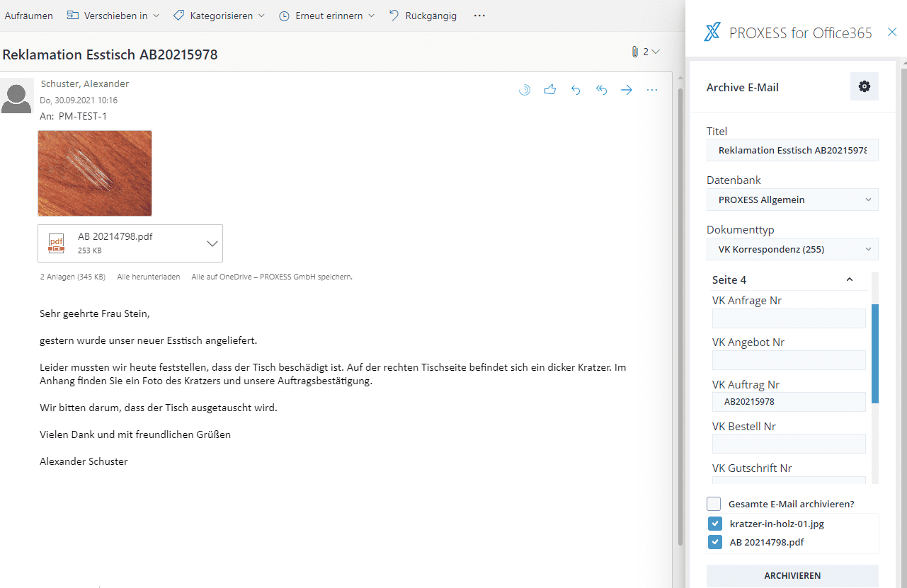This screenshot has height=588, width=907.
Task: Click the forward arrow icon
Action: [627, 90]
